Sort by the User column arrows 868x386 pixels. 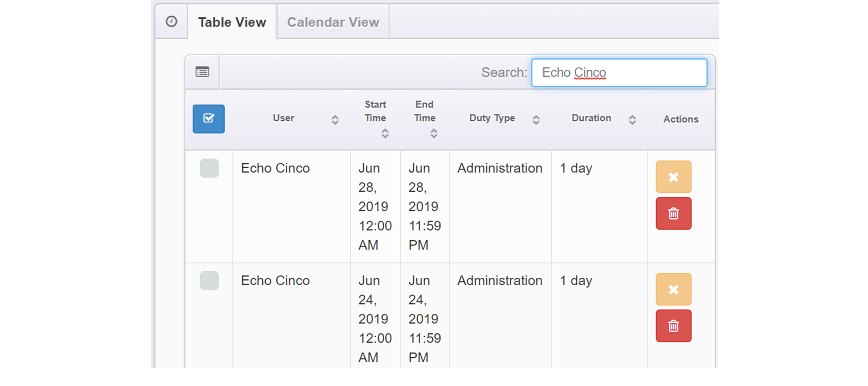(335, 120)
